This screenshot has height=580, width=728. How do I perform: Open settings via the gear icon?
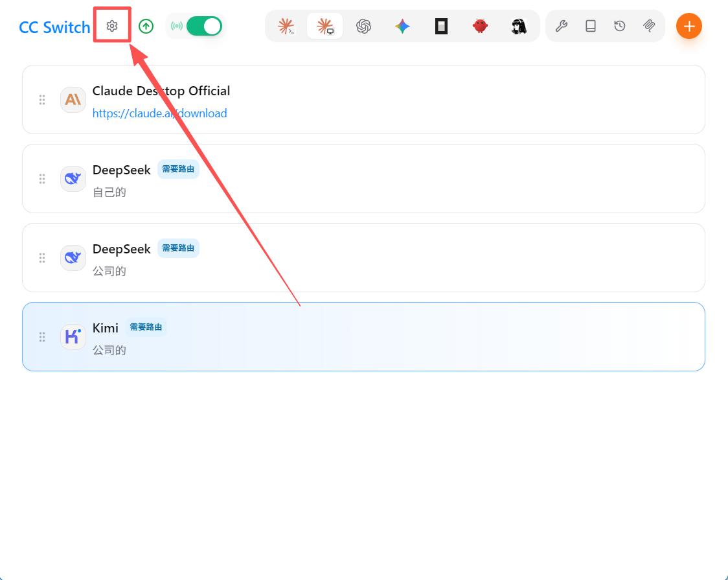tap(112, 26)
